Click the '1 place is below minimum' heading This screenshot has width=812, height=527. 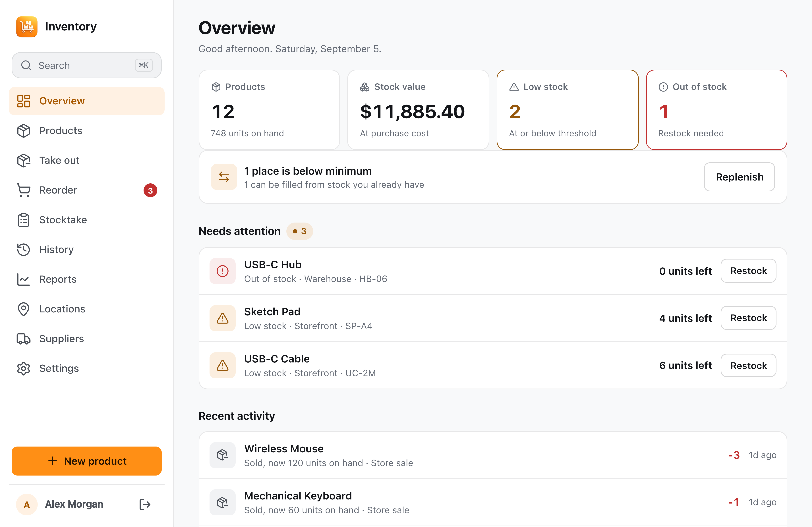pos(308,171)
